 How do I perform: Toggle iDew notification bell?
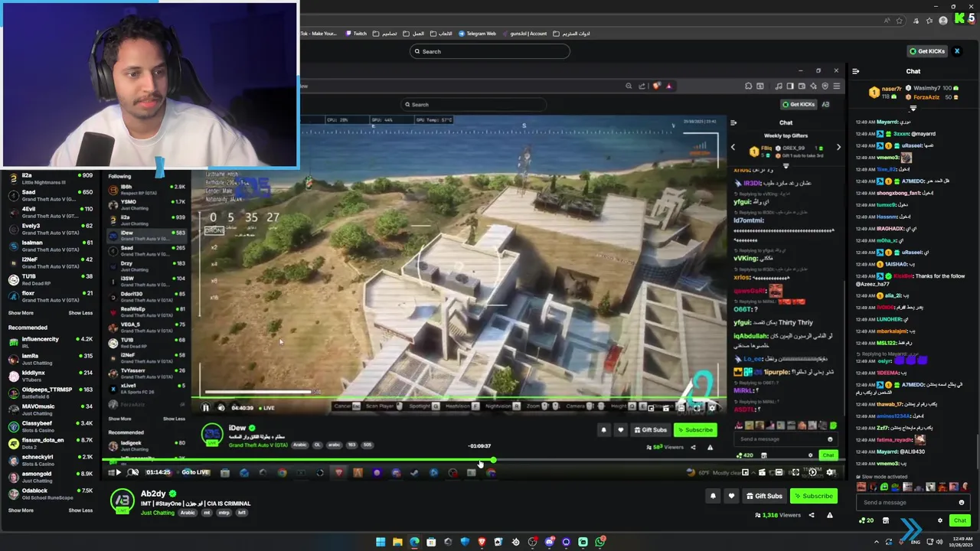pyautogui.click(x=603, y=430)
